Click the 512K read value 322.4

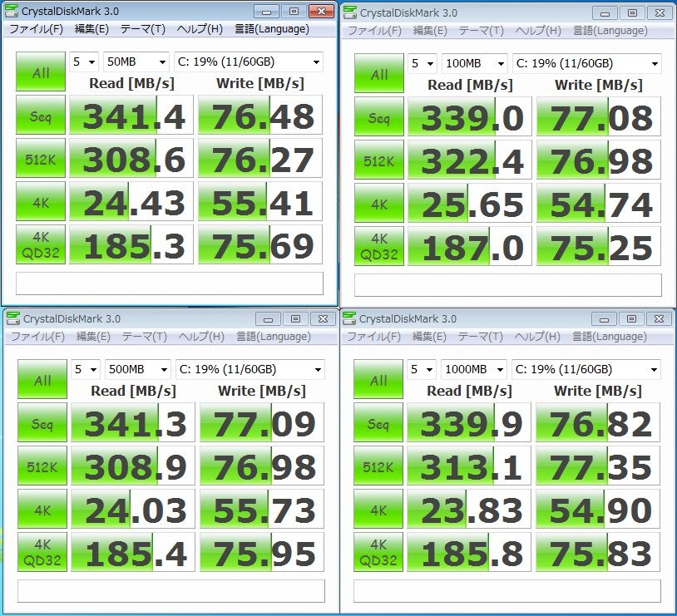tap(470, 160)
